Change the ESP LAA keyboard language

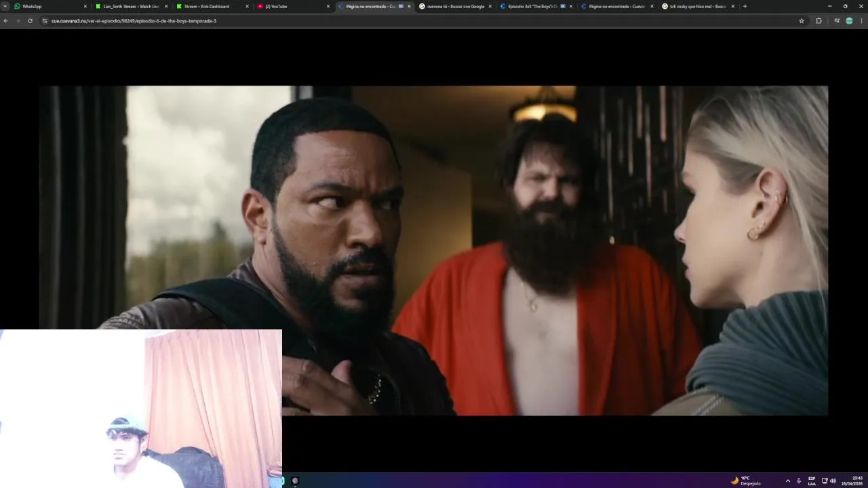[812, 481]
